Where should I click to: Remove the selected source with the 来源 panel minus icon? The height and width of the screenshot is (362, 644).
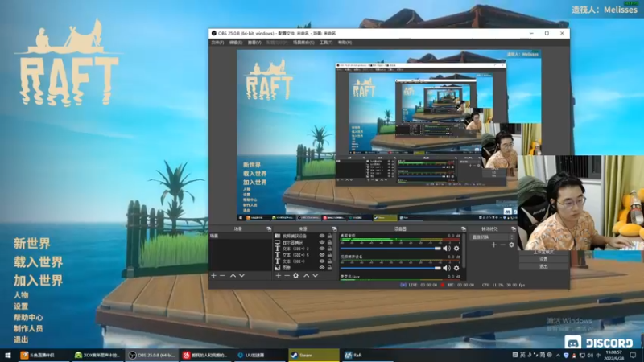(287, 276)
